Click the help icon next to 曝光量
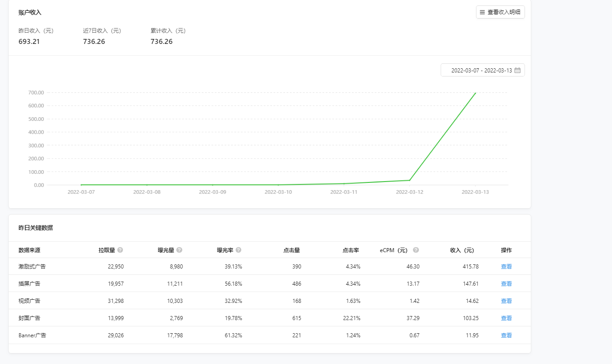Screen dimensions: 612x364 180,250
